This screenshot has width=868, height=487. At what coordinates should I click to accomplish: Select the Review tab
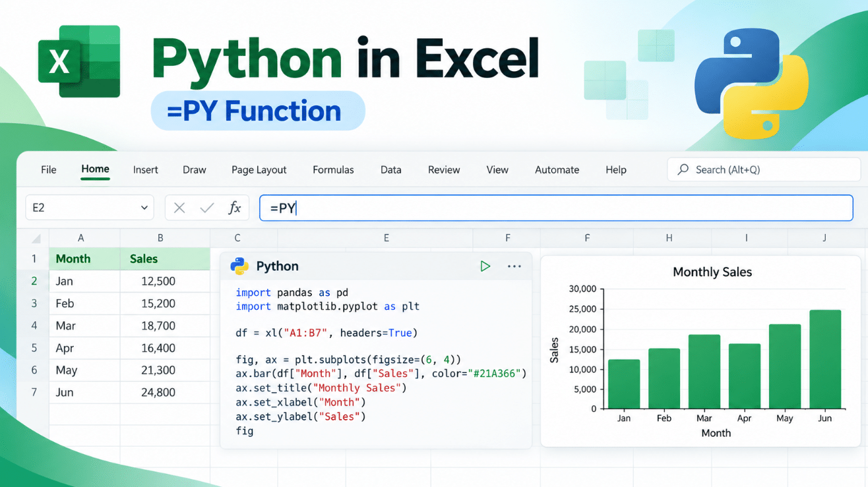[444, 169]
